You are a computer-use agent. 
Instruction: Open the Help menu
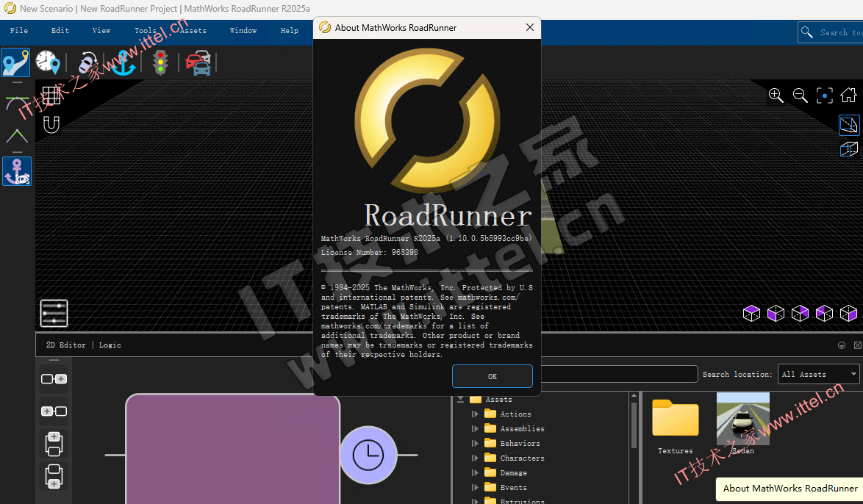click(x=290, y=31)
